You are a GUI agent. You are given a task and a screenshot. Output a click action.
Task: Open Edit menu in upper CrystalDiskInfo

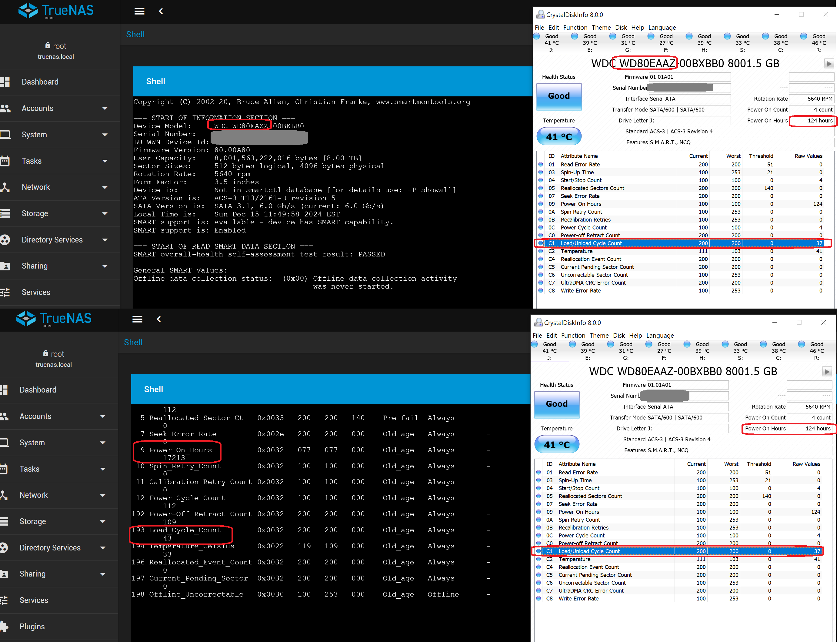pos(554,28)
